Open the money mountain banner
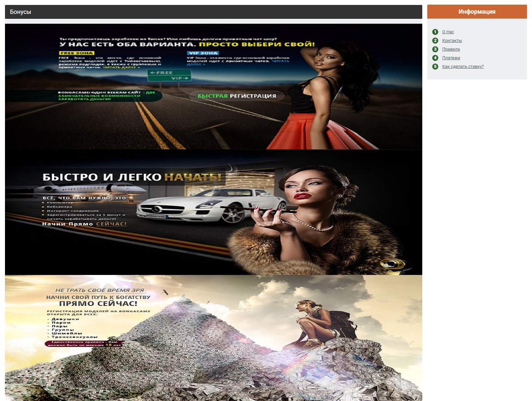Image resolution: width=532 pixels, height=401 pixels. (213, 338)
